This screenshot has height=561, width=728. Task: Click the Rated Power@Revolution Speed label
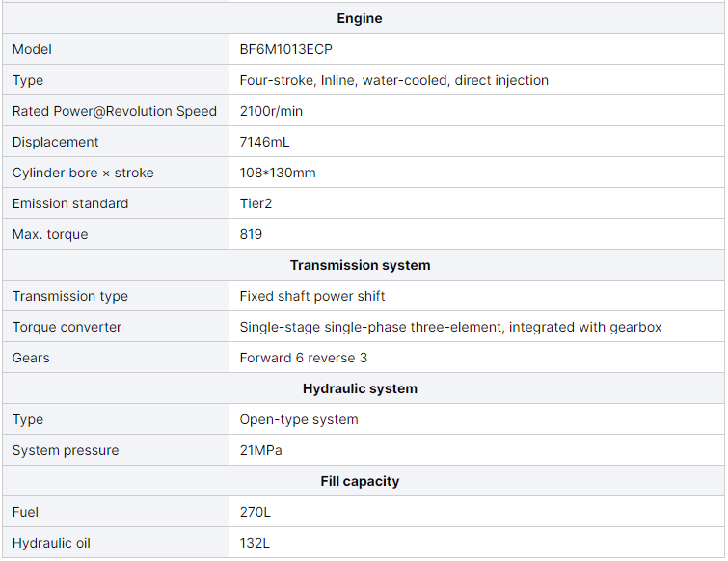pos(115,111)
